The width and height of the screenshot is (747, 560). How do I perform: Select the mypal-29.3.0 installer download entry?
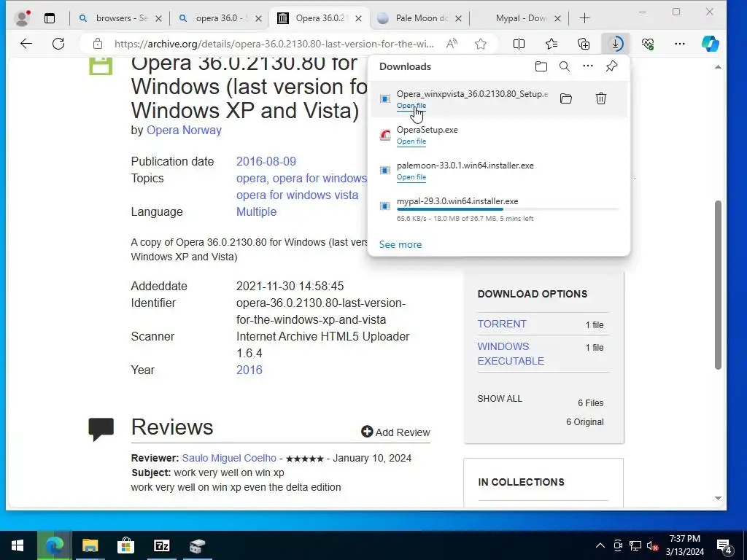click(x=499, y=209)
